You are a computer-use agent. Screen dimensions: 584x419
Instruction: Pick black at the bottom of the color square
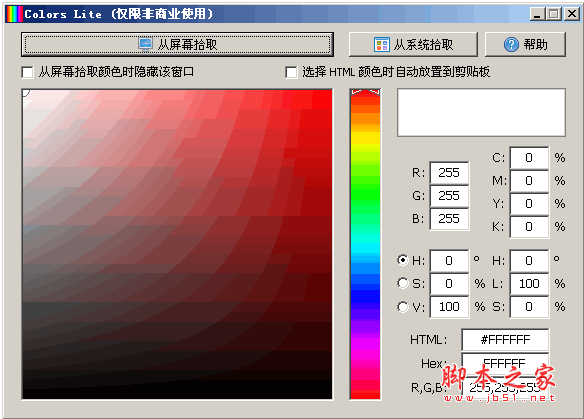(x=177, y=396)
